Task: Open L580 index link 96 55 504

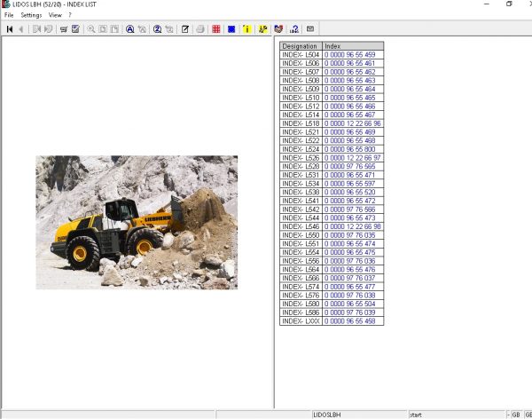Action: [349, 304]
